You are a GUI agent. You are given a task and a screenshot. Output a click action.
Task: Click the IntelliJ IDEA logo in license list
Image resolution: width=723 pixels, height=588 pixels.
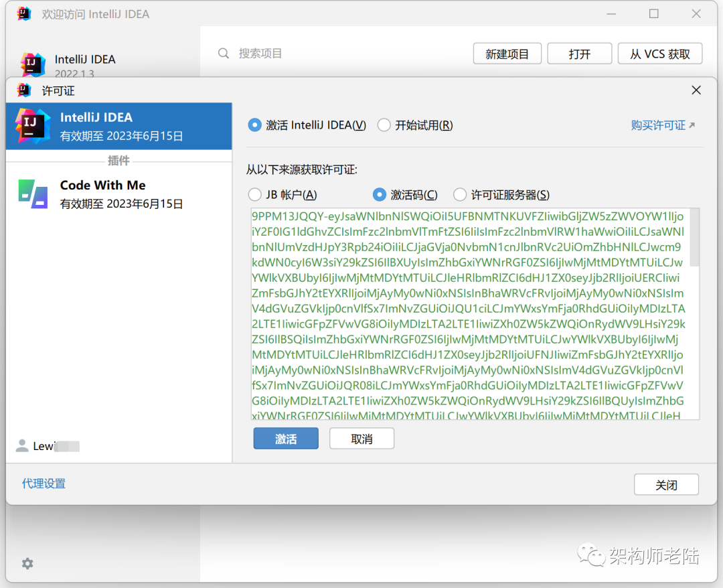(x=32, y=126)
